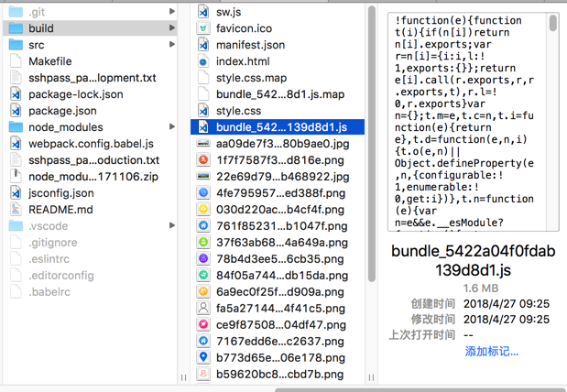Screen dimensions: 567x392
Task: Click the 030d220ac...b4cf4f.png icon
Action: pos(203,210)
